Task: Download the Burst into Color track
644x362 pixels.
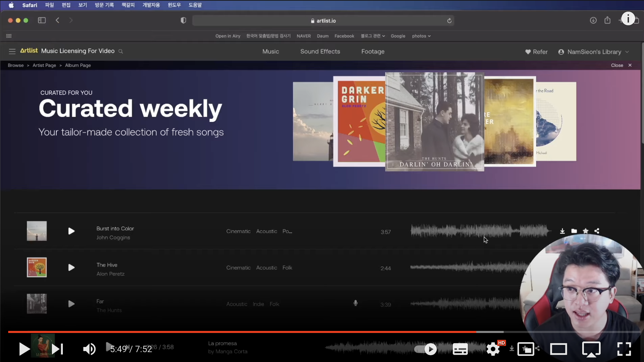Action: tap(562, 231)
